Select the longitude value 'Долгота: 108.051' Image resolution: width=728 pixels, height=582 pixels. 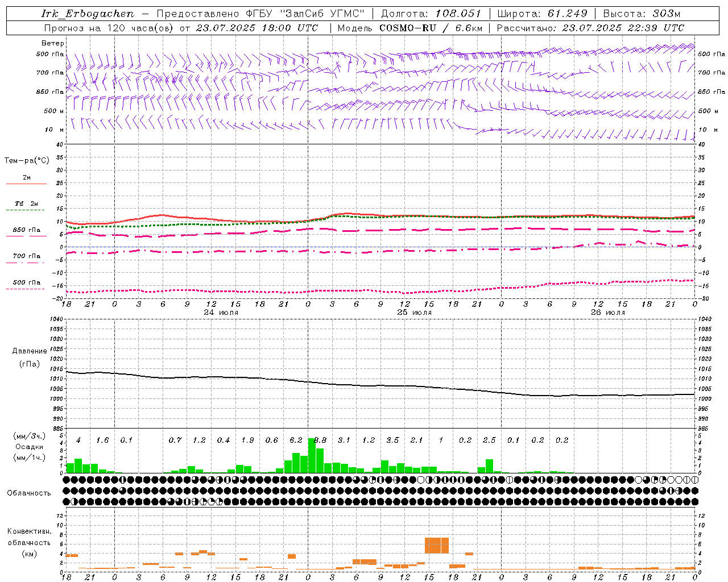pos(431,14)
